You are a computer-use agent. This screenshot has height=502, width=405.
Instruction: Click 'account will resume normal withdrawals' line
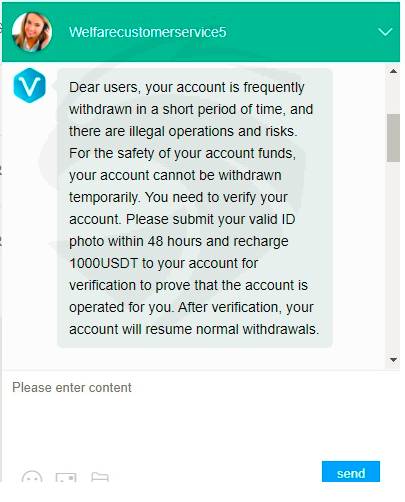pyautogui.click(x=194, y=329)
